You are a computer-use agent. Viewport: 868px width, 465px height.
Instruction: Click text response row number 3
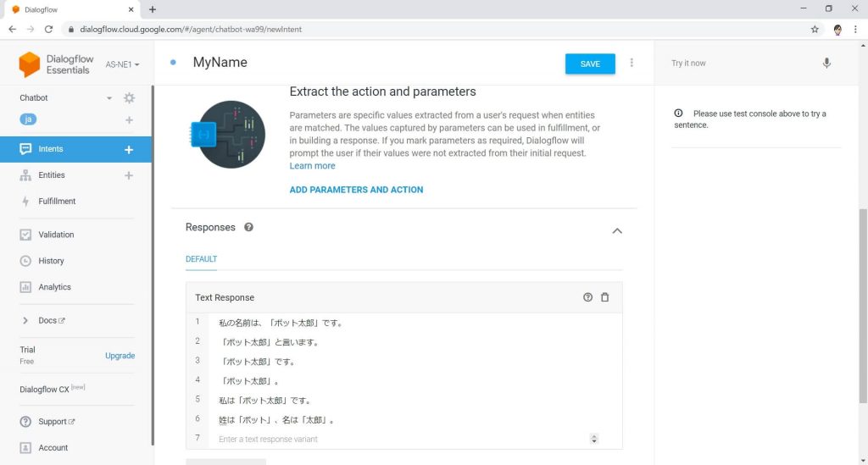[x=197, y=361]
